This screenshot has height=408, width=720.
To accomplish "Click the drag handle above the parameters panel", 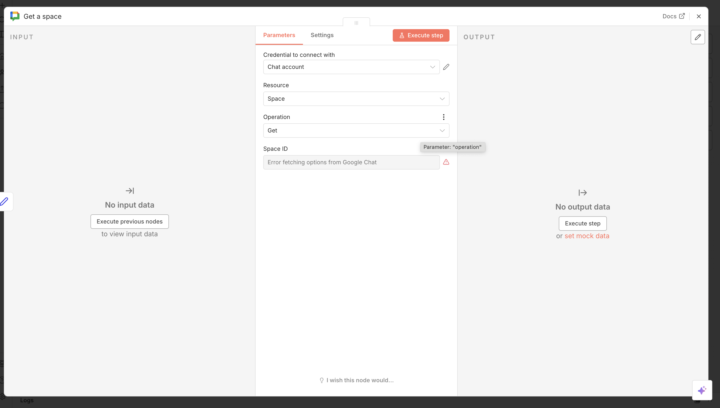I will pyautogui.click(x=356, y=22).
